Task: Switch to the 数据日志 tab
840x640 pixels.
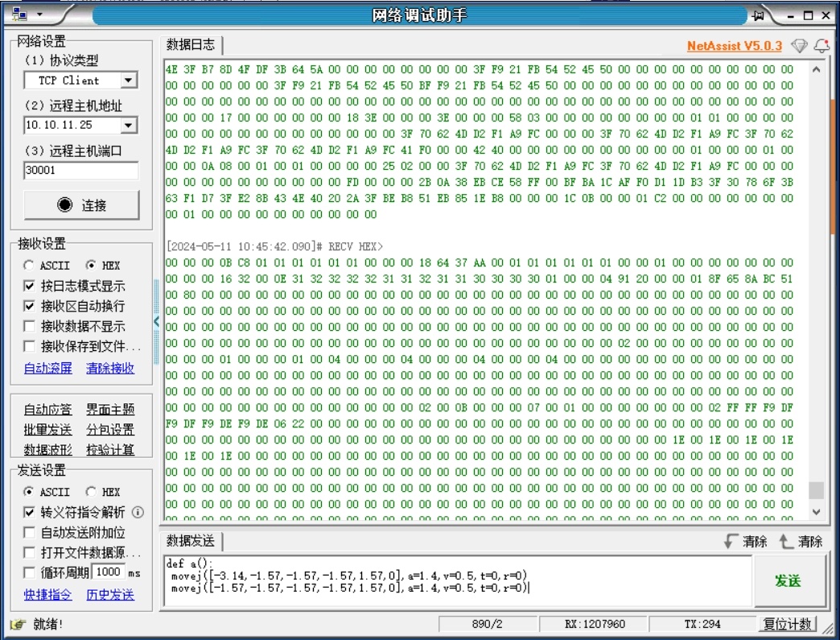Action: tap(191, 44)
